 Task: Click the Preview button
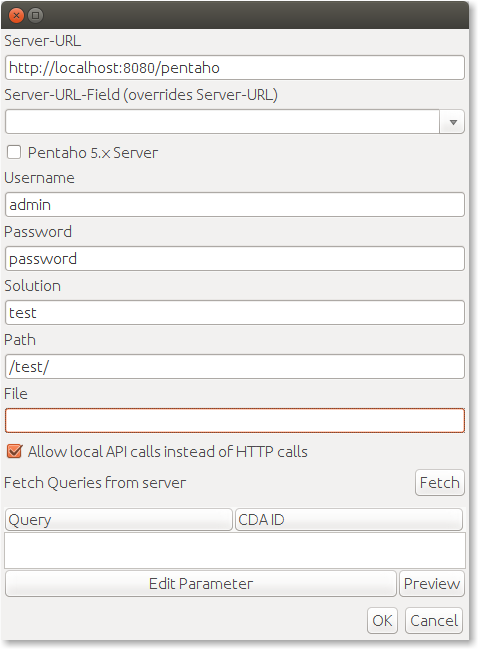(x=432, y=584)
